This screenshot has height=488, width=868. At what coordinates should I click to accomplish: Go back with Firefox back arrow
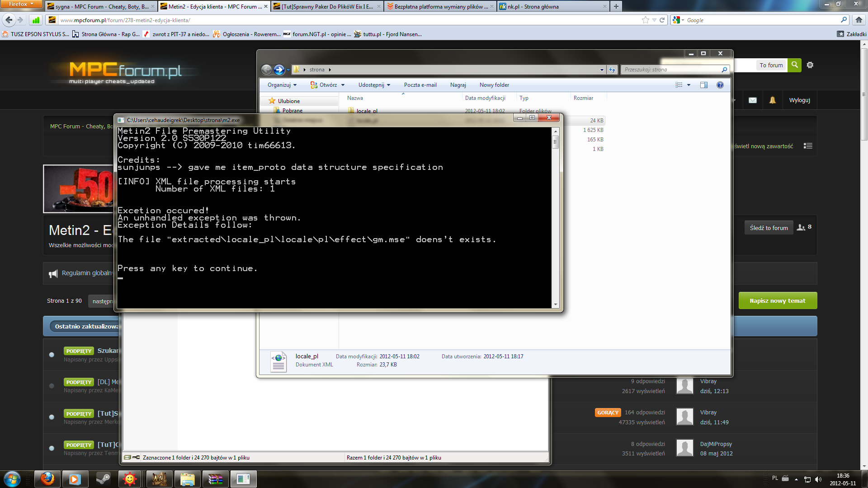[9, 20]
